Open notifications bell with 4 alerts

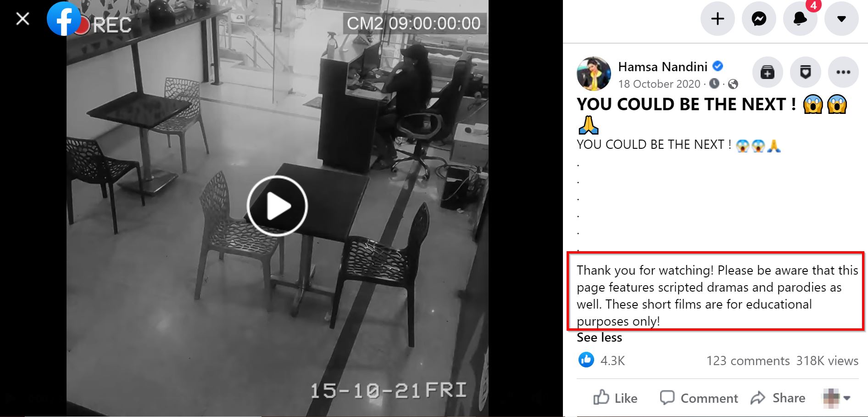(x=800, y=19)
